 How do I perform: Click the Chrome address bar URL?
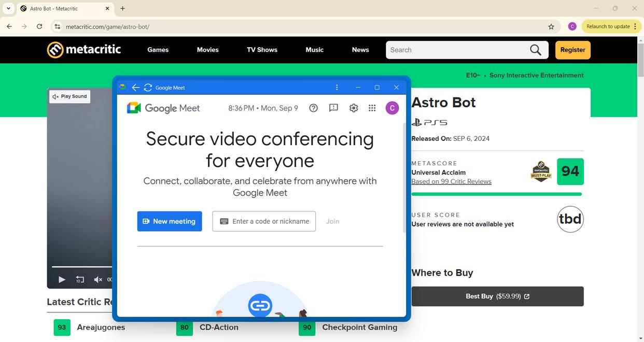[107, 26]
